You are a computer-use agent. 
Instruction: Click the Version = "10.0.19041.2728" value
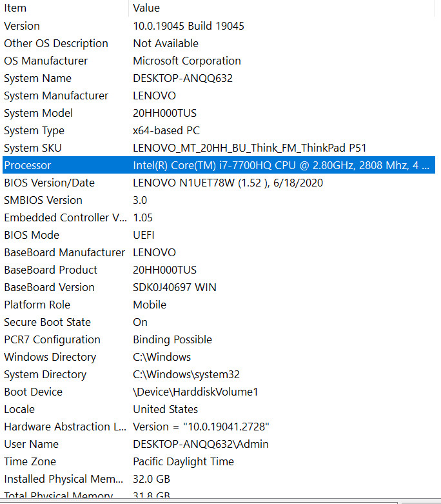201,427
